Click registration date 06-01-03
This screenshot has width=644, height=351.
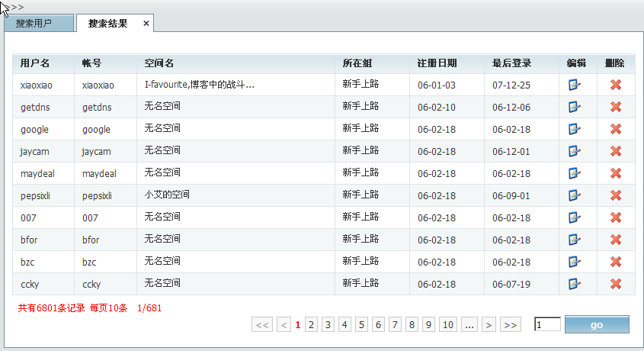coord(437,85)
